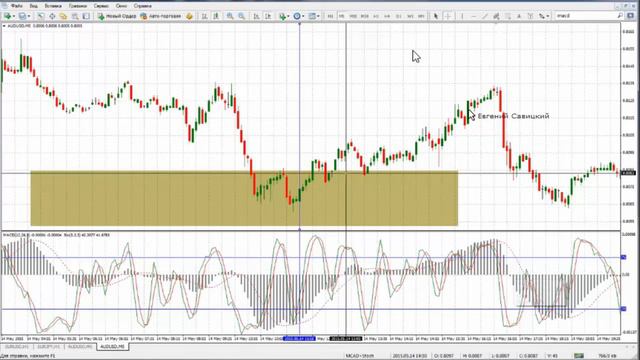Select the W1 timeframe button

[x=410, y=16]
